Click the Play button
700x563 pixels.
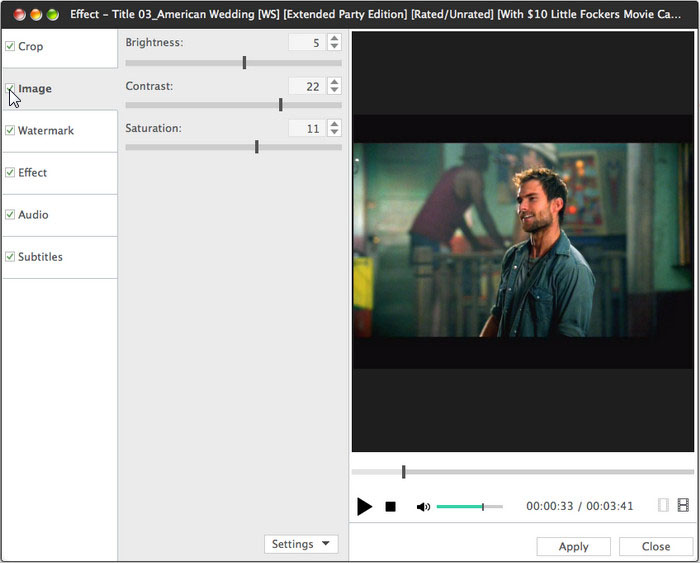pyautogui.click(x=364, y=506)
